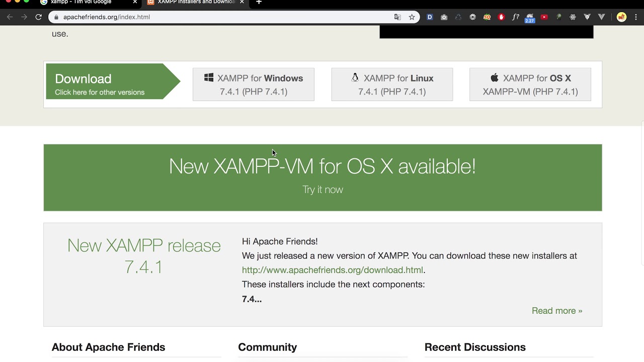Open the extension showing 2.27 badge
The image size is (644, 362).
[530, 18]
